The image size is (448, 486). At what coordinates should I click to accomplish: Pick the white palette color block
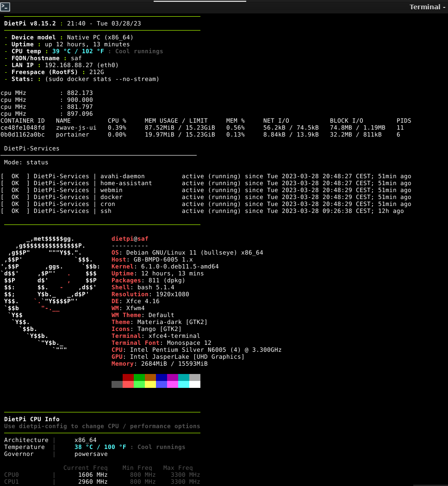tap(195, 384)
